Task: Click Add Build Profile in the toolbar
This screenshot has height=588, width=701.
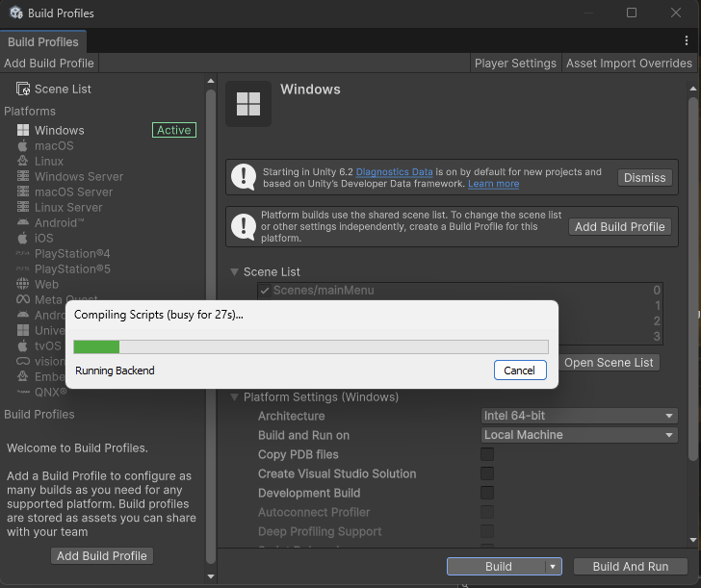Action: tap(49, 63)
